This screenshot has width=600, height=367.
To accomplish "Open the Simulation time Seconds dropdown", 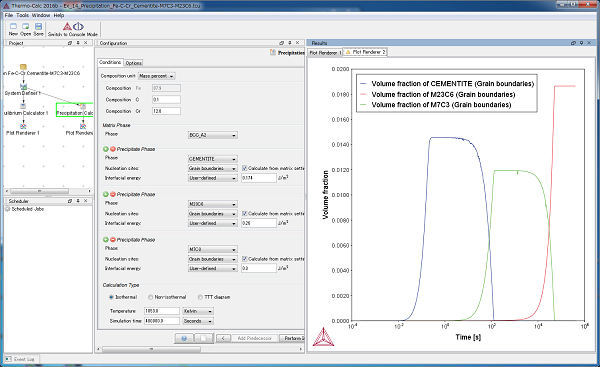I will click(x=198, y=321).
